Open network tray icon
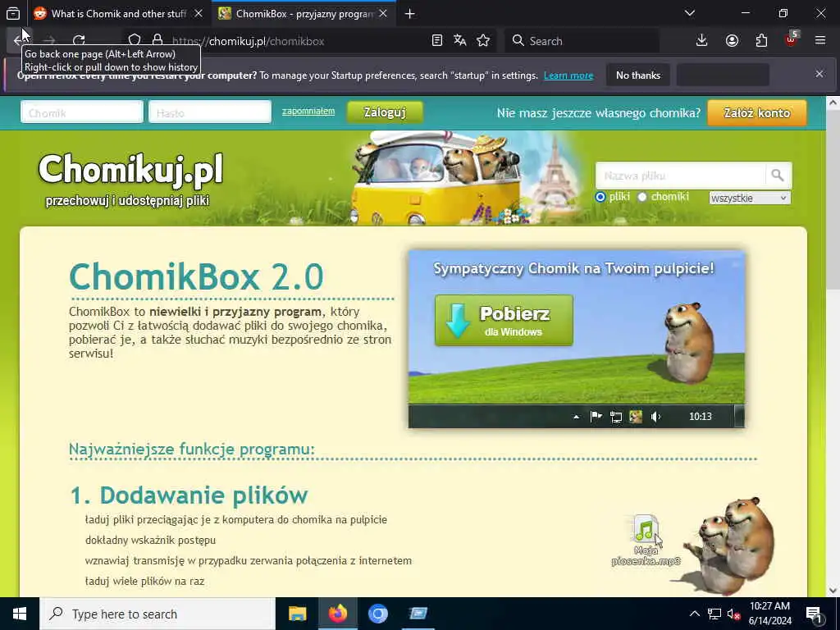Image resolution: width=840 pixels, height=630 pixels. (x=714, y=614)
